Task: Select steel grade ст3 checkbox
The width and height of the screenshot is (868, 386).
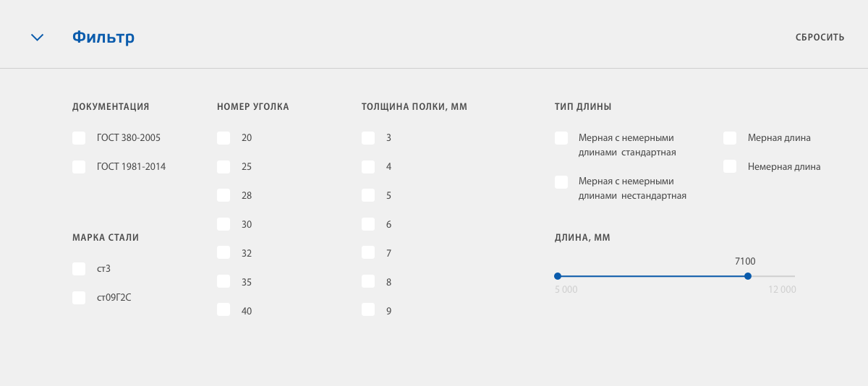Action: pos(79,269)
